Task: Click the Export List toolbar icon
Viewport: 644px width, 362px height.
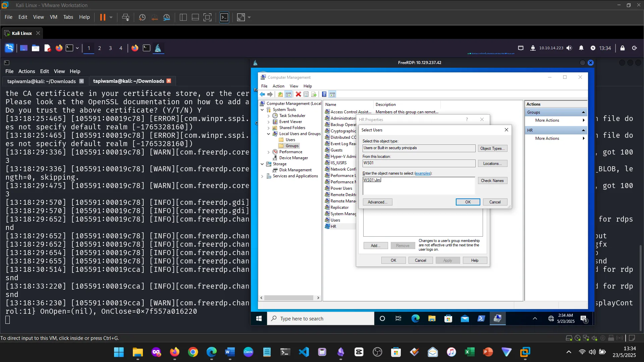Action: (314, 95)
